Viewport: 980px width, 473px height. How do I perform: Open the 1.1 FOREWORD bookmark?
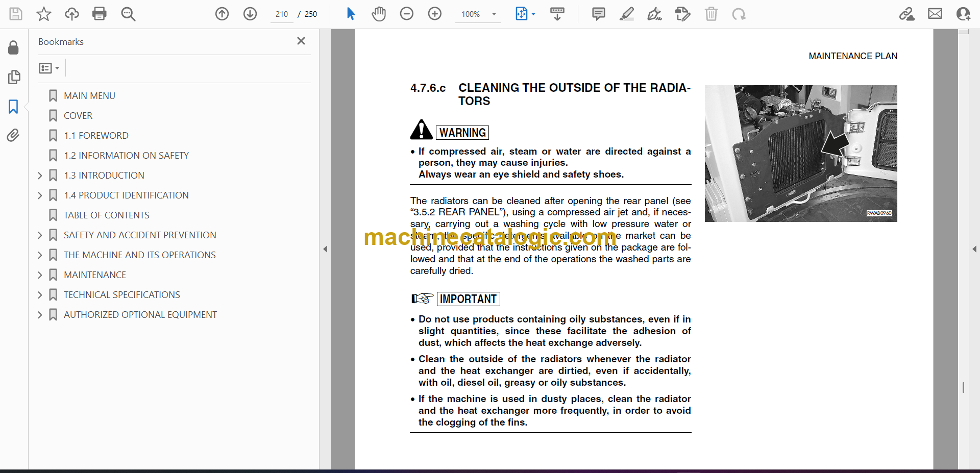pos(96,135)
